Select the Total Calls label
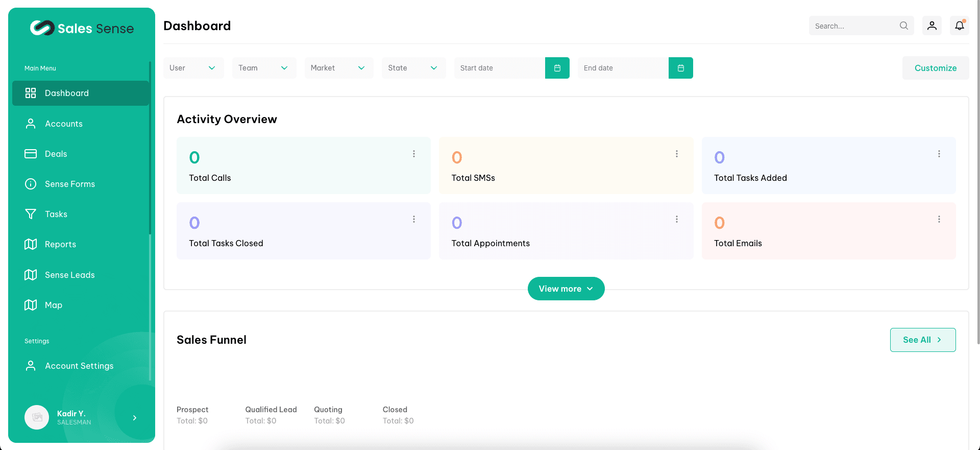Screen dimensions: 980x450 (210, 178)
